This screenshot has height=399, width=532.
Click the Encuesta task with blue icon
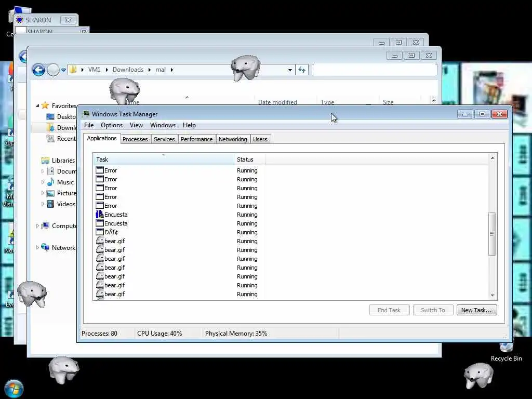pos(100,215)
